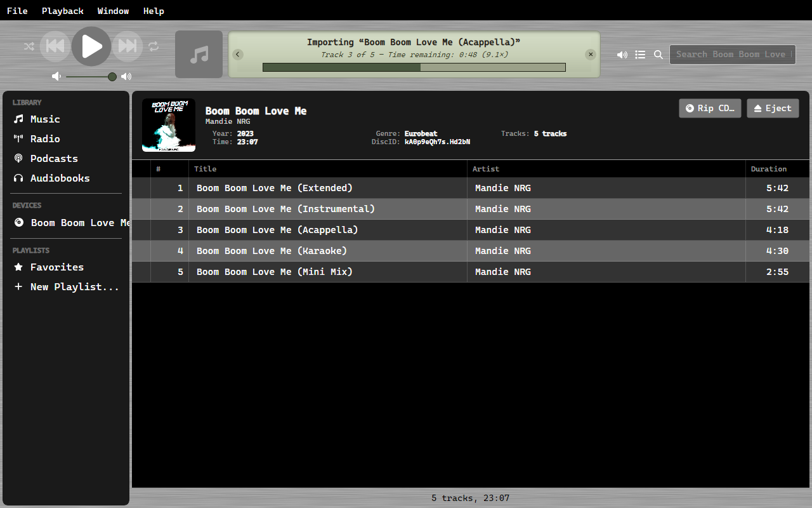Adjust the volume slider knob
The height and width of the screenshot is (508, 812).
[112, 76]
